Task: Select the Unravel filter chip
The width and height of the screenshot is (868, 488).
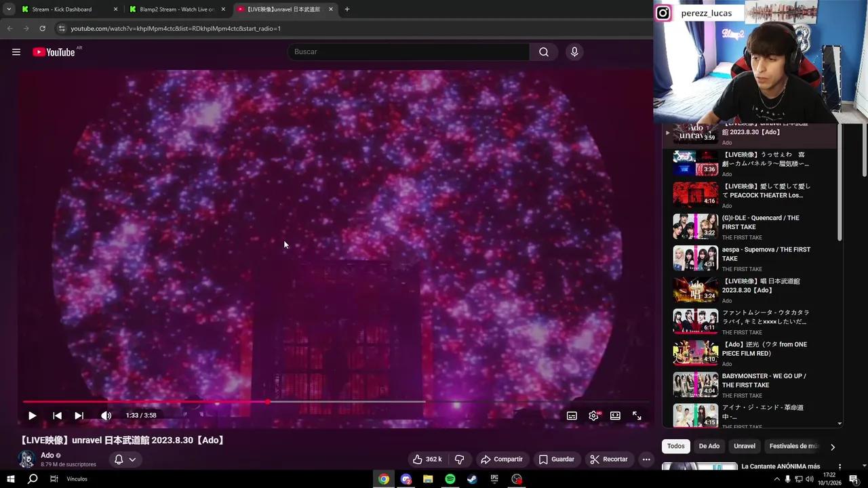Action: click(x=745, y=446)
